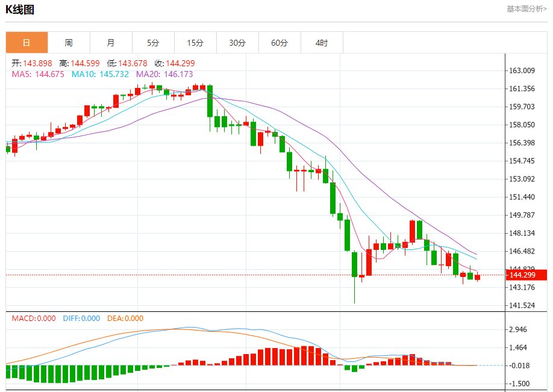Click the 151.440 price axis label
This screenshot has height=392, width=553.
coord(522,197)
